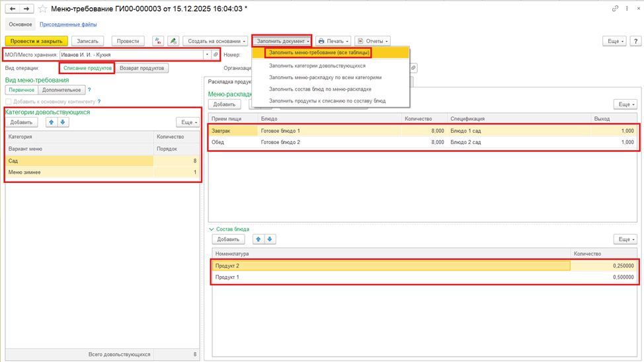
Task: Click the 0,500000 quantity cell
Action: [x=604, y=277]
